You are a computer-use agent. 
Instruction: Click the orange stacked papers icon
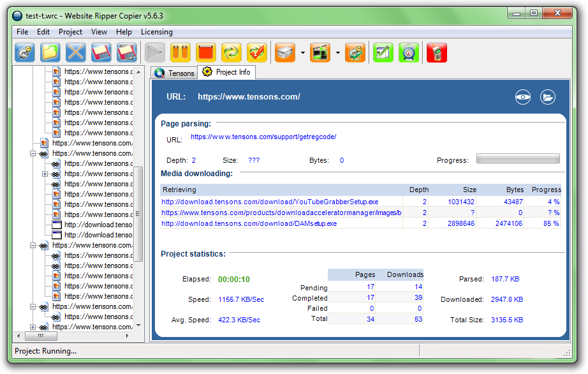coord(285,52)
